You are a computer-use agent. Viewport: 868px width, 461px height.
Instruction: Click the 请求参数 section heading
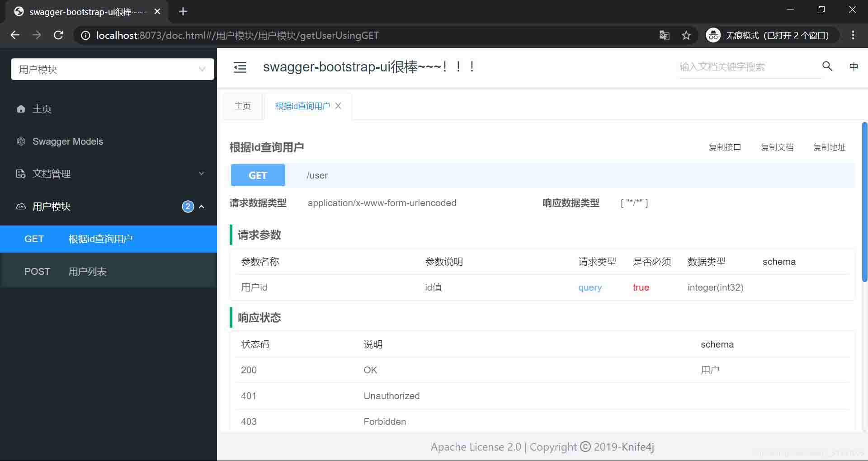pos(259,235)
